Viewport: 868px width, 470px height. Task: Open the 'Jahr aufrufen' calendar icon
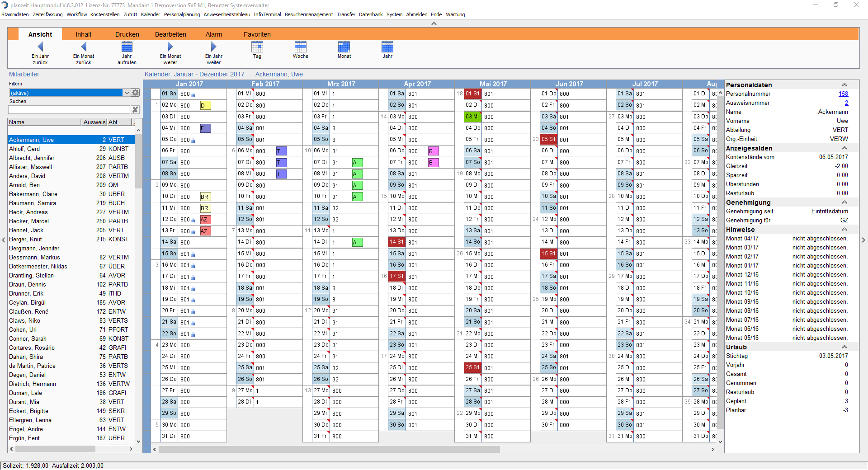127,47
